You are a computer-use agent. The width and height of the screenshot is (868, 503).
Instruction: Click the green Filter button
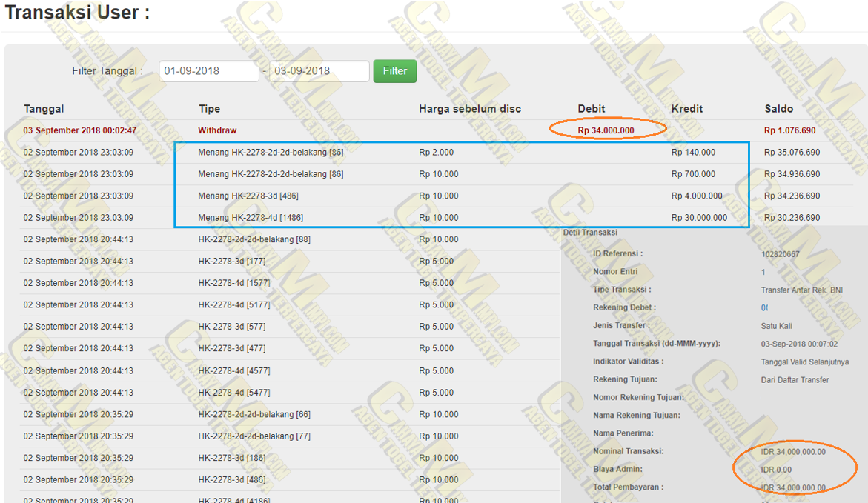394,71
